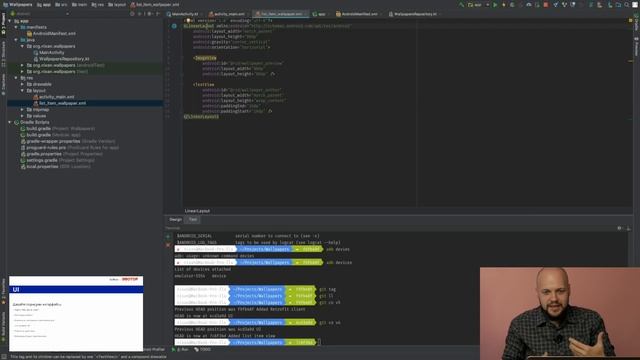Expand org.nixan.wallpapers (androidTest) package

click(x=22, y=65)
